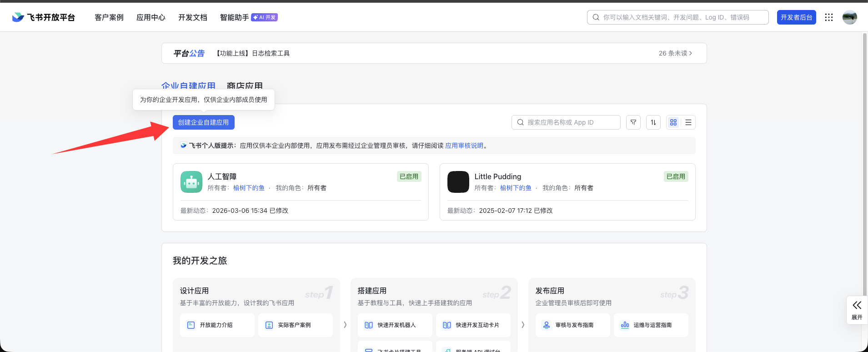Click the 人工智障 app name
Screen dimensions: 868x352
pyautogui.click(x=222, y=176)
